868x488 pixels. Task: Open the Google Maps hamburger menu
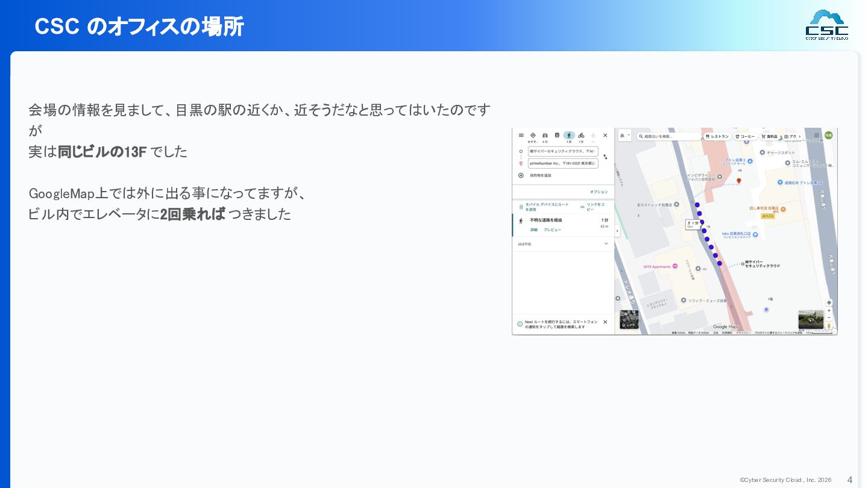pos(521,136)
